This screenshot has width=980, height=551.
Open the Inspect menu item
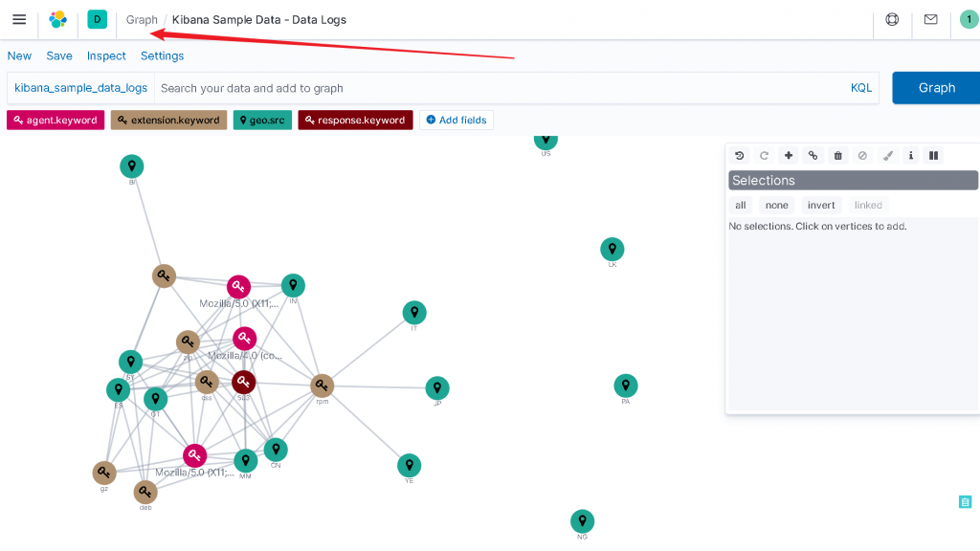coord(106,55)
